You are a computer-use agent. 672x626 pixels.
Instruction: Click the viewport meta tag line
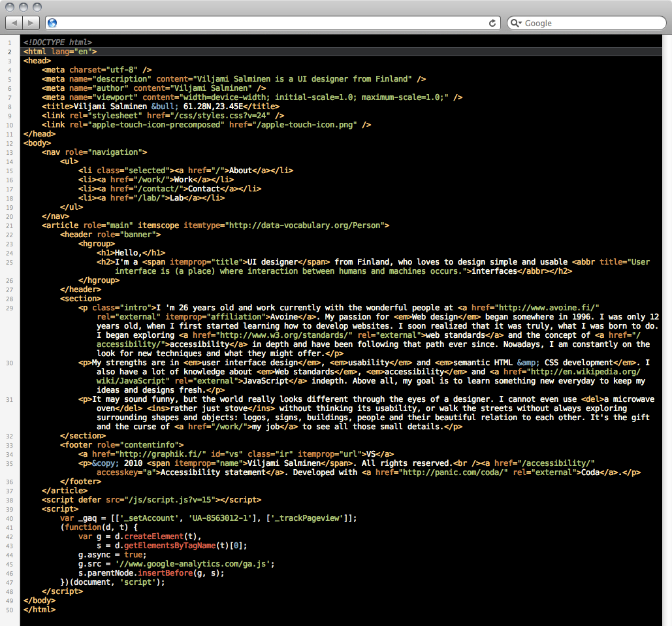[252, 97]
